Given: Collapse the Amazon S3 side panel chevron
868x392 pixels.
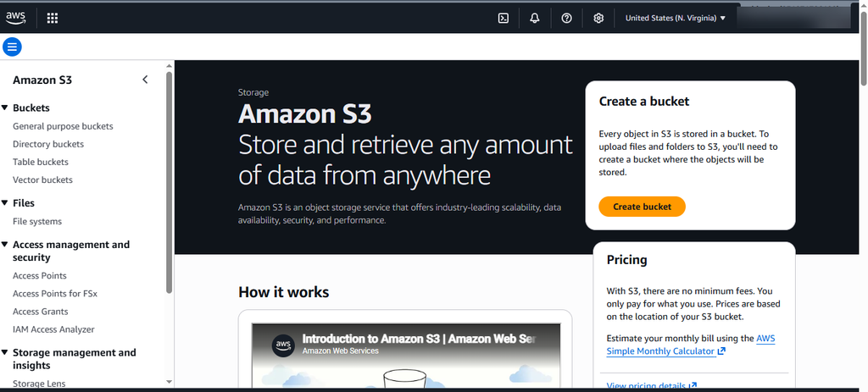Looking at the screenshot, I should [145, 80].
